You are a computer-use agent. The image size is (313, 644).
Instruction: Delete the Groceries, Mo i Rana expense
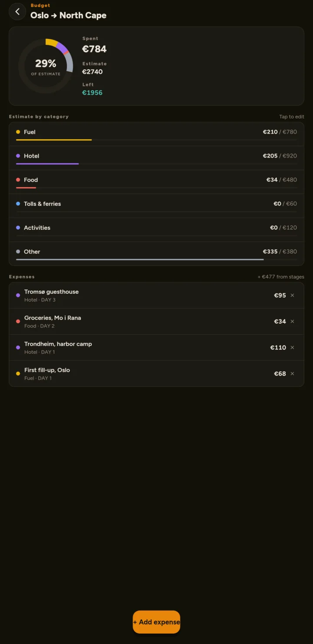pyautogui.click(x=292, y=322)
